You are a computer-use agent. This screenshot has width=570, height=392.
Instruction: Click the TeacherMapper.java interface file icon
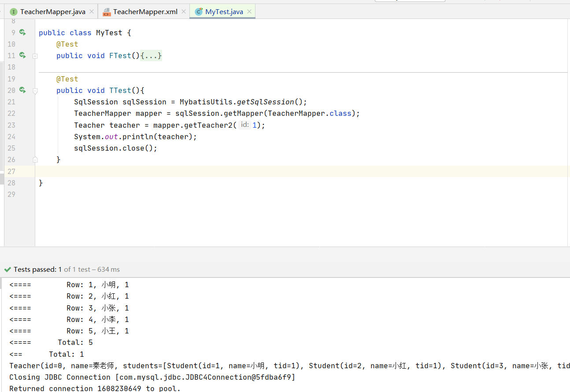coord(14,12)
